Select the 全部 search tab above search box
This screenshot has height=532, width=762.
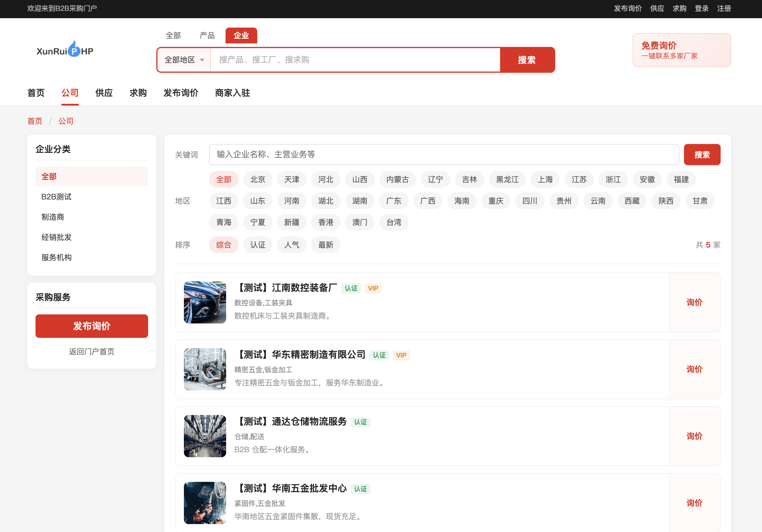click(173, 35)
